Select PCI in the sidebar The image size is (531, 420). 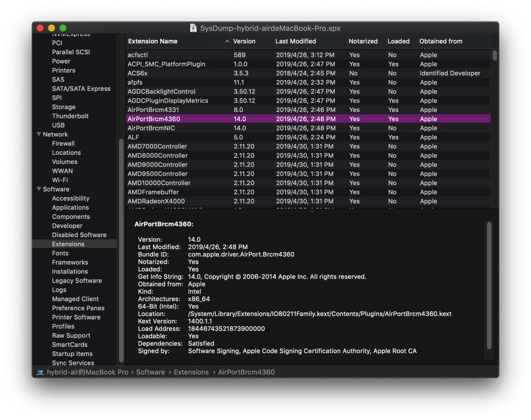(x=57, y=43)
